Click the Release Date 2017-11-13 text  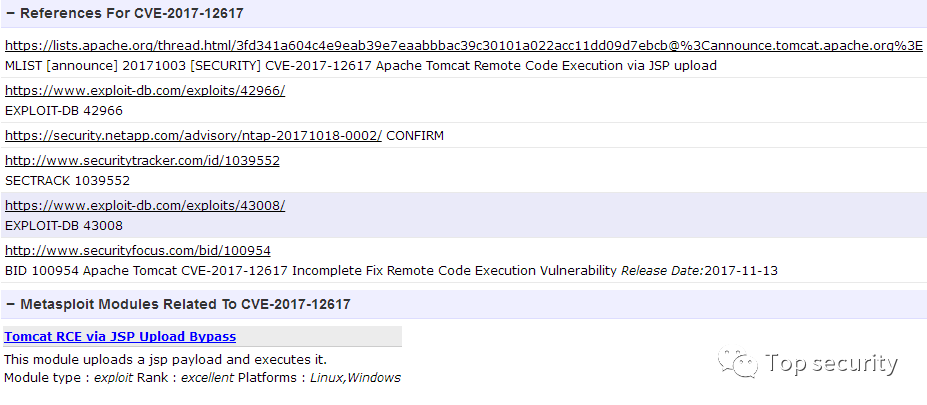[x=699, y=271]
